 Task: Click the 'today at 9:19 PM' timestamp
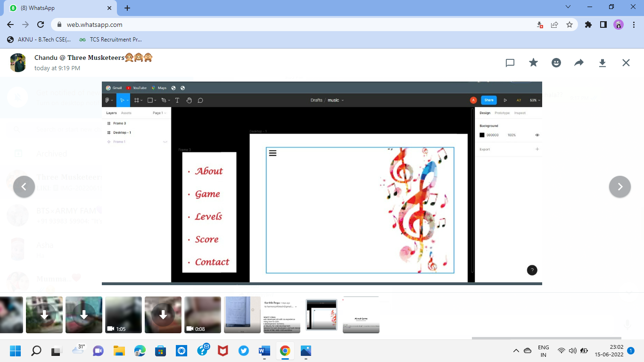coord(57,68)
